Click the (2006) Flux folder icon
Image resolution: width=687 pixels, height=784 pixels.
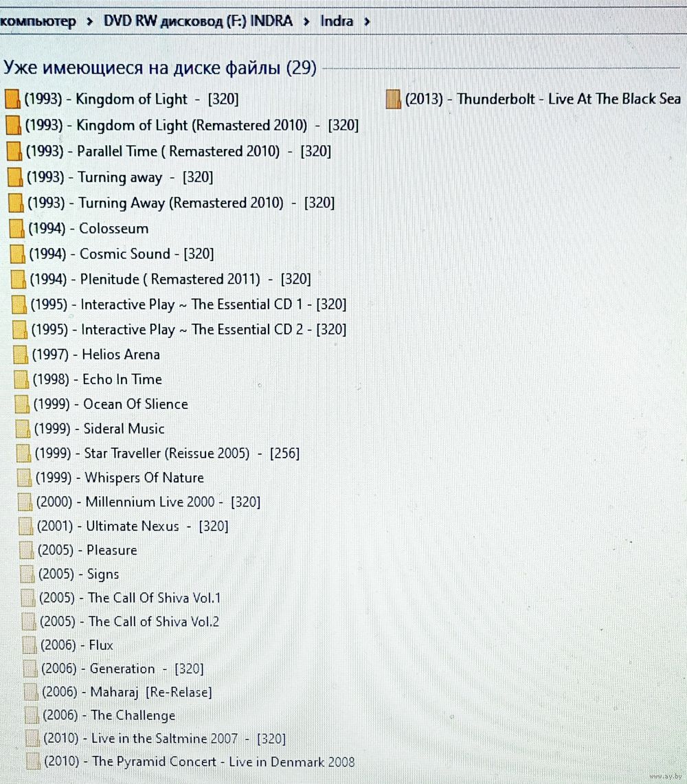click(x=30, y=645)
